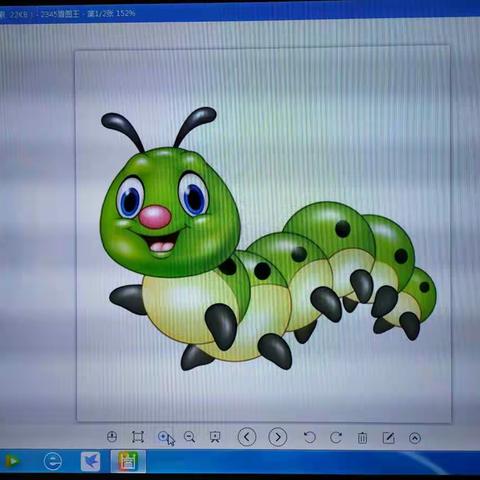
Task: Select the image viewer taskbar button
Action: tap(128, 462)
